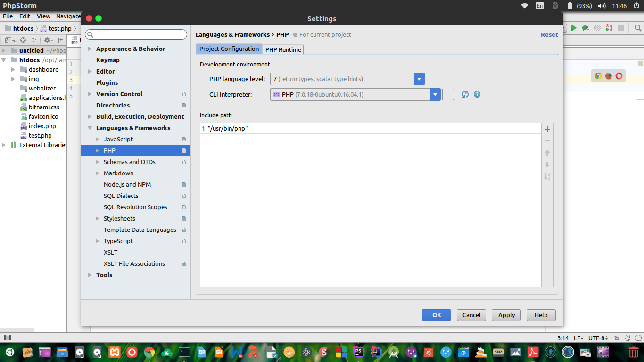This screenshot has height=362, width=644.
Task: Click the Wi-Fi indicator in top panel
Action: click(525, 6)
